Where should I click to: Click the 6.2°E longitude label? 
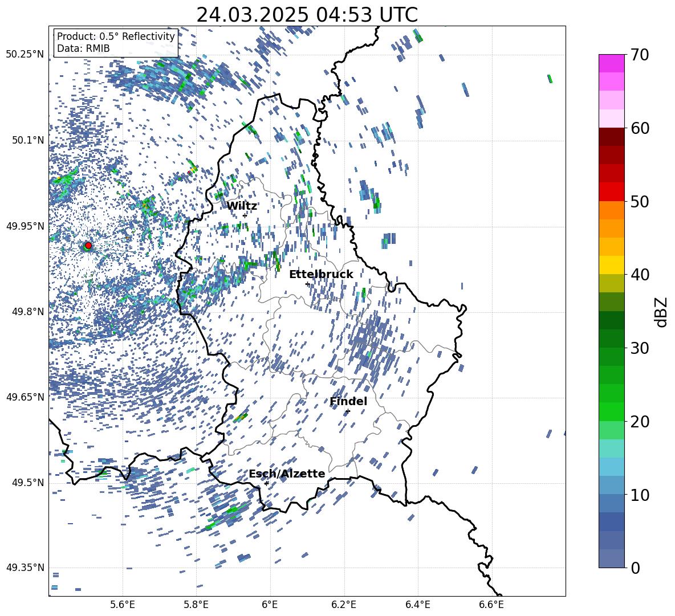point(344,605)
